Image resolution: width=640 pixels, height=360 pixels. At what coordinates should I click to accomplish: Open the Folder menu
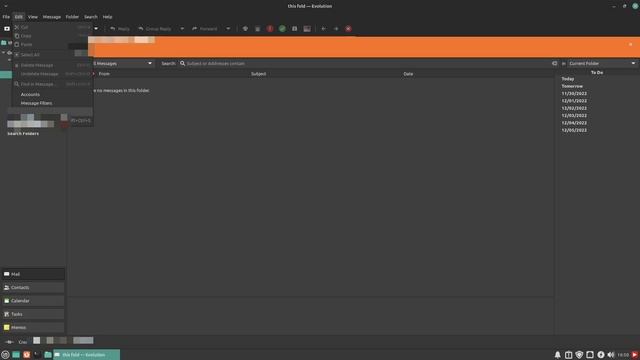(72, 17)
